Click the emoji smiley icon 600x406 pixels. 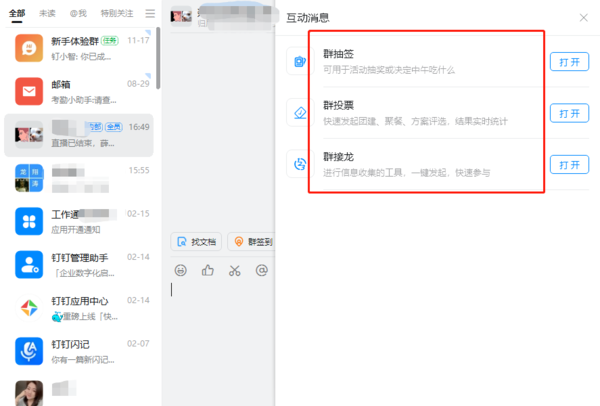pos(181,270)
